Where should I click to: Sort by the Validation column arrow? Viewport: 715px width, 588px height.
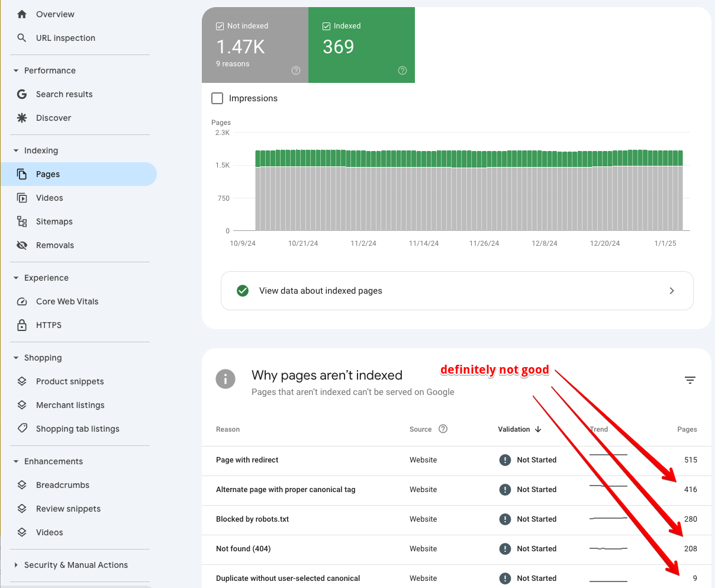538,429
